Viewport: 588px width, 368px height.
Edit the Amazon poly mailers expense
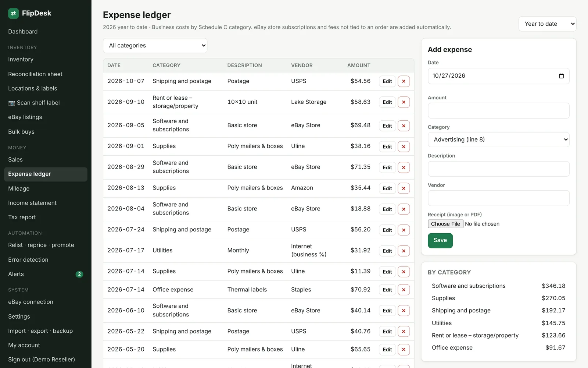[x=387, y=188]
